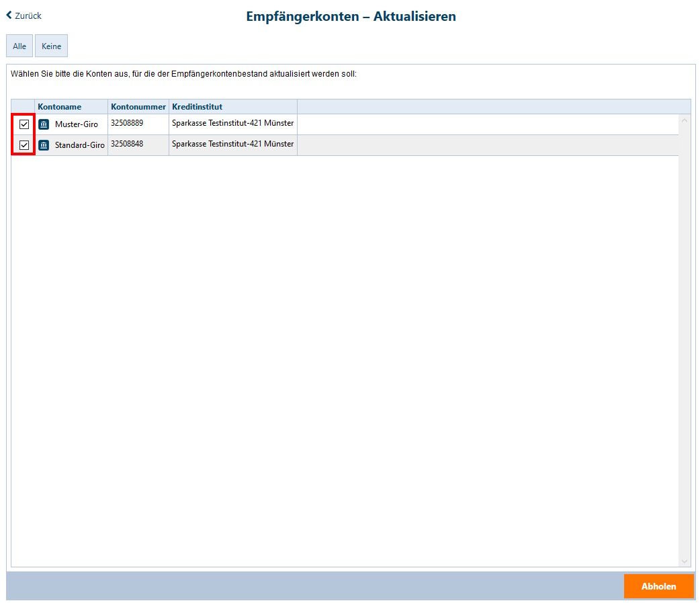
Task: Sort by the Kontonummer column header
Action: (x=138, y=107)
